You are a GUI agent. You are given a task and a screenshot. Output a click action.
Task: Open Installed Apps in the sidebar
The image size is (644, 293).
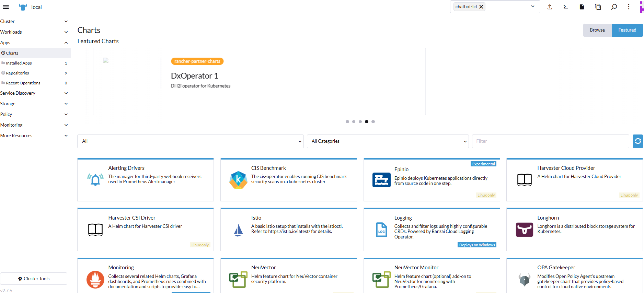pyautogui.click(x=35, y=63)
